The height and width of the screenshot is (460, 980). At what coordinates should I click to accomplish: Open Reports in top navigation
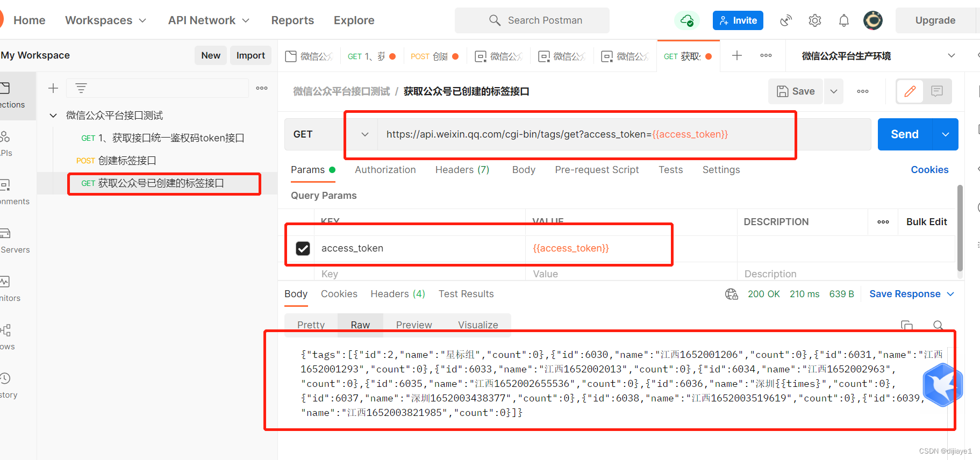[x=292, y=20]
